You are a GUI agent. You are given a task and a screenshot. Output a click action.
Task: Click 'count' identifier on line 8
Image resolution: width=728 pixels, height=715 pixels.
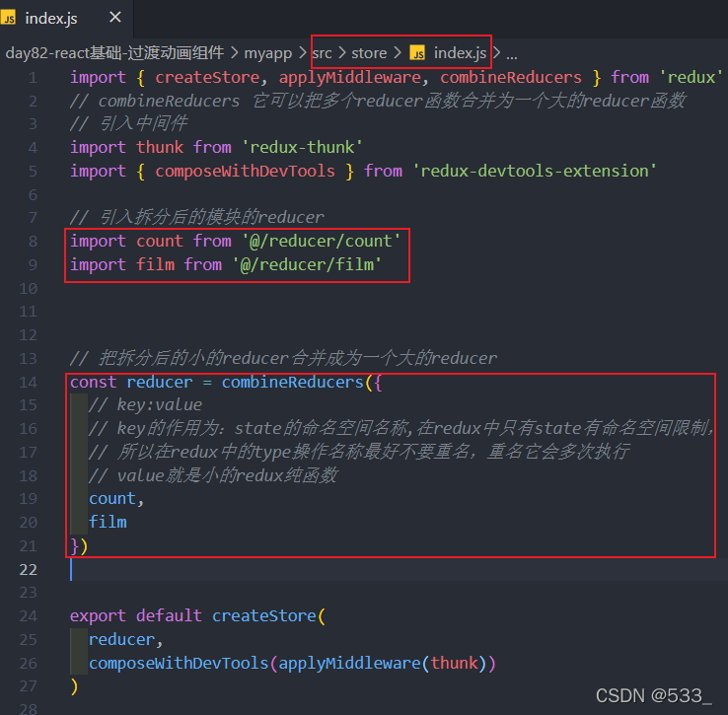click(x=160, y=241)
